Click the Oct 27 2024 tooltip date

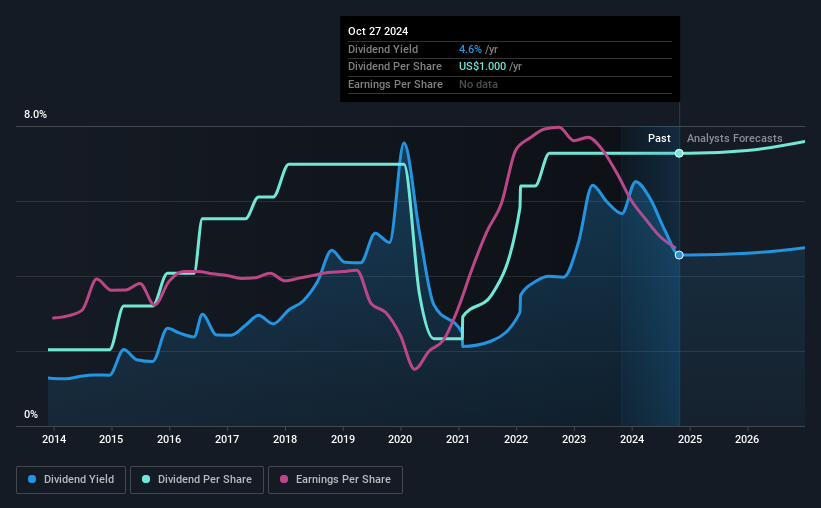[378, 31]
